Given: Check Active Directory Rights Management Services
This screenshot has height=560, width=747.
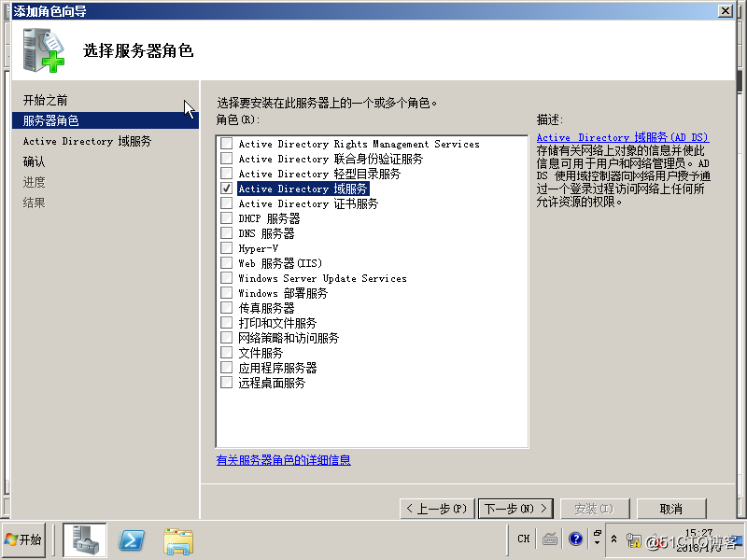Looking at the screenshot, I should [x=227, y=144].
